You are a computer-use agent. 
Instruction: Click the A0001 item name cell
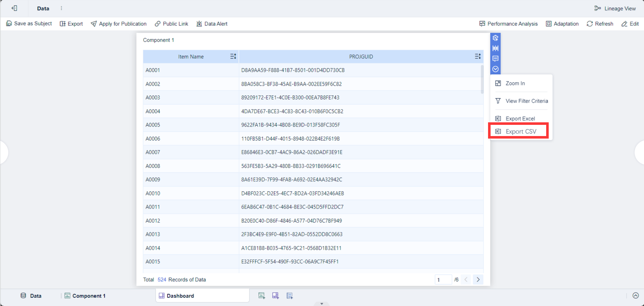point(191,70)
